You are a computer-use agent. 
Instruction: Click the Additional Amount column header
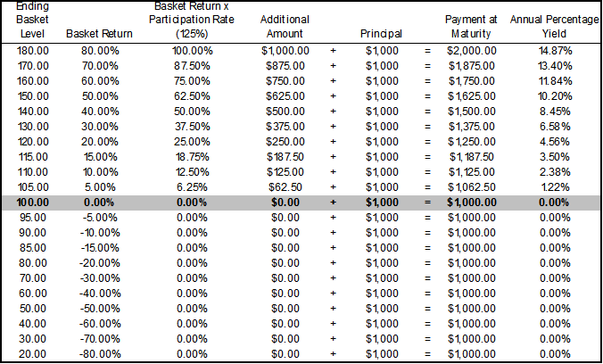coord(285,27)
